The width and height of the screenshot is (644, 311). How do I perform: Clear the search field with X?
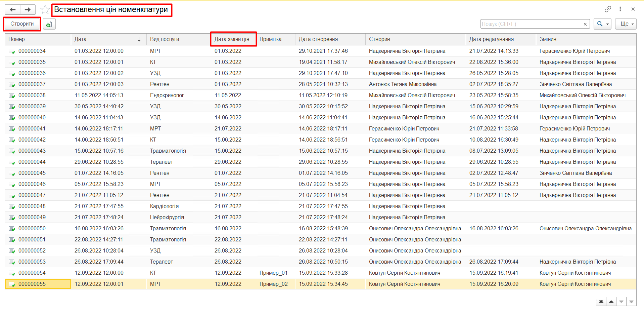coord(585,24)
